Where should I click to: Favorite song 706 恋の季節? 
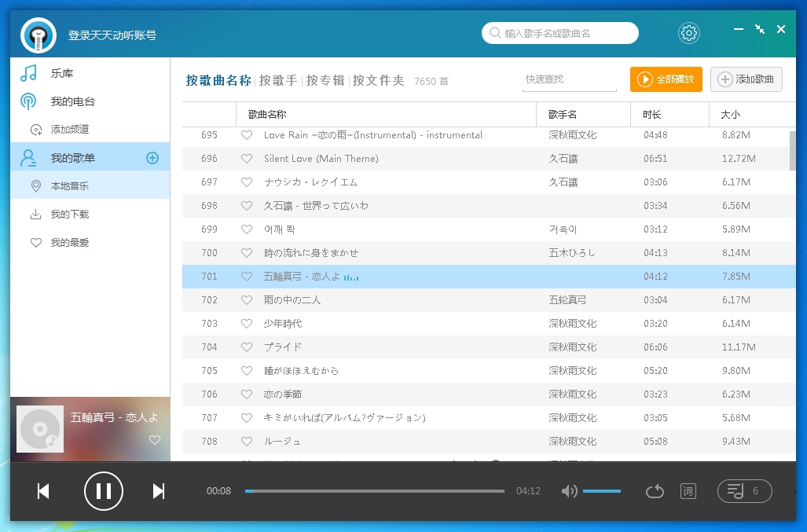click(247, 394)
